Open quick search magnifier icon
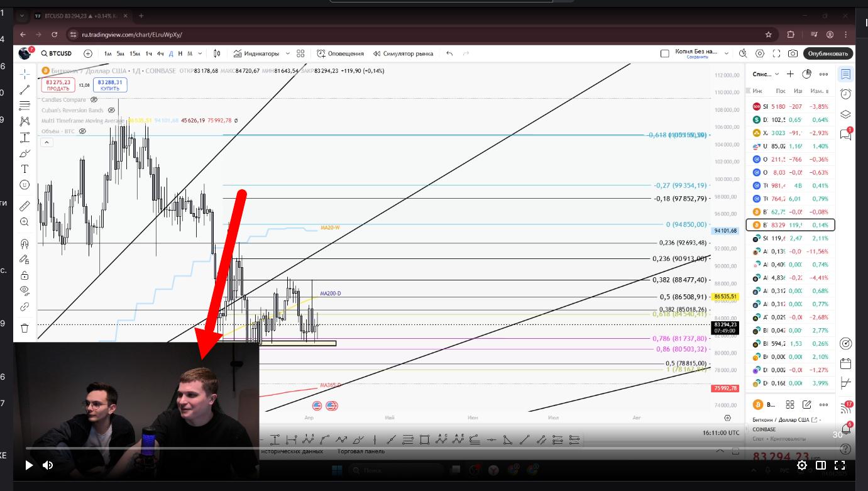The width and height of the screenshot is (868, 491). pos(744,53)
